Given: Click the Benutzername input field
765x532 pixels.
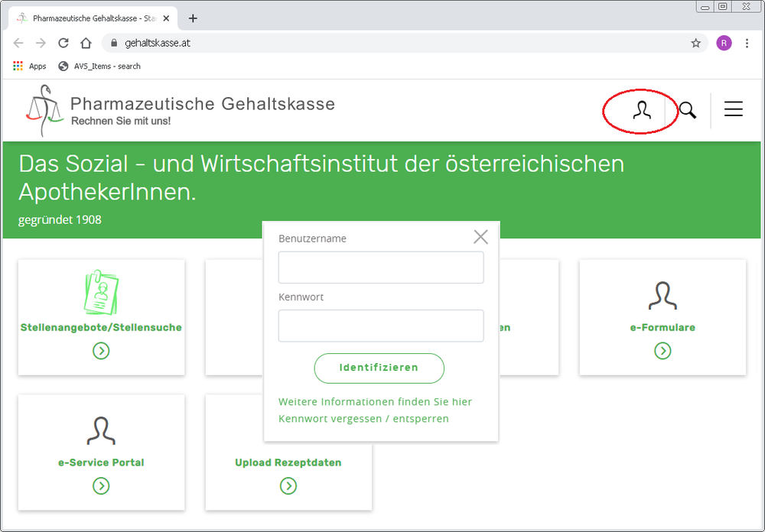Looking at the screenshot, I should coord(381,268).
